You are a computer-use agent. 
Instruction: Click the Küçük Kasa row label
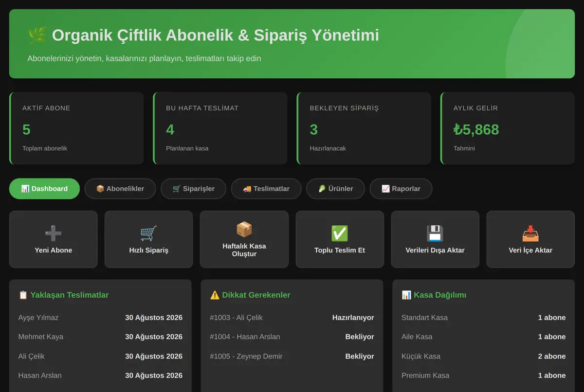click(421, 356)
